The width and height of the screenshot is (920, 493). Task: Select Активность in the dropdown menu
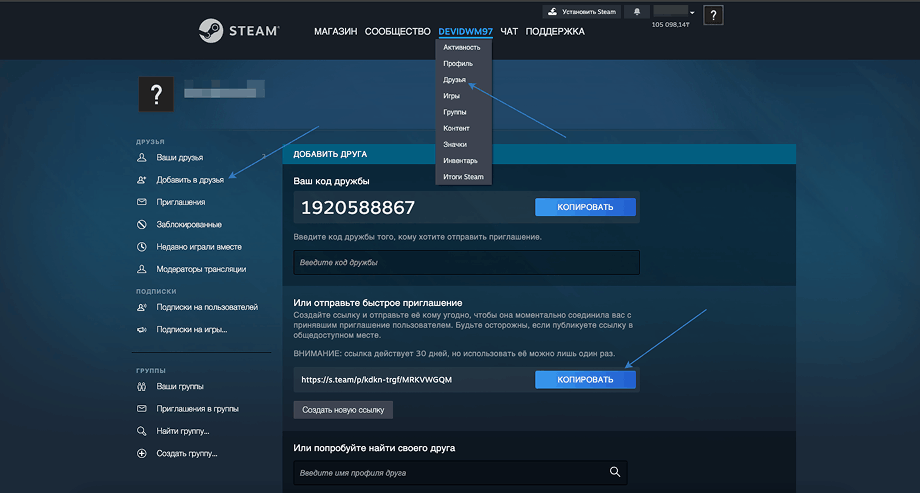click(x=464, y=48)
